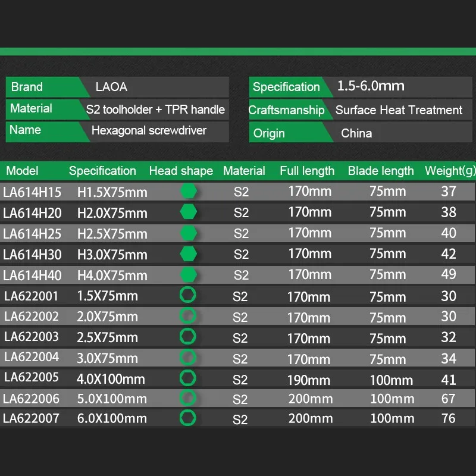
Task: Click the solid hexagon icon for LA614H15
Action: [188, 191]
